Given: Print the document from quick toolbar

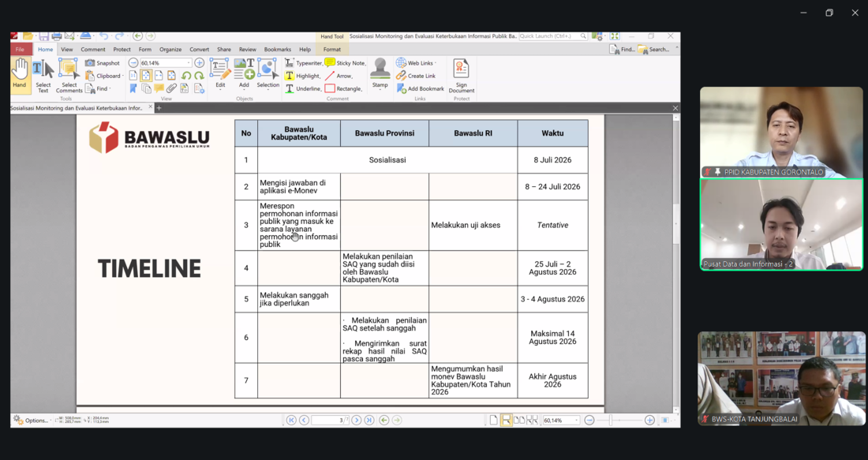Looking at the screenshot, I should tap(57, 36).
